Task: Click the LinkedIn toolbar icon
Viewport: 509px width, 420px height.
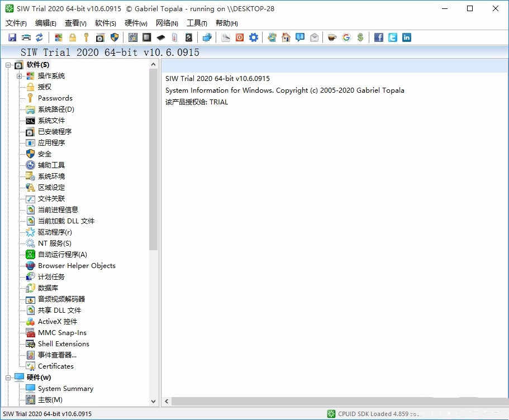Action: point(406,37)
